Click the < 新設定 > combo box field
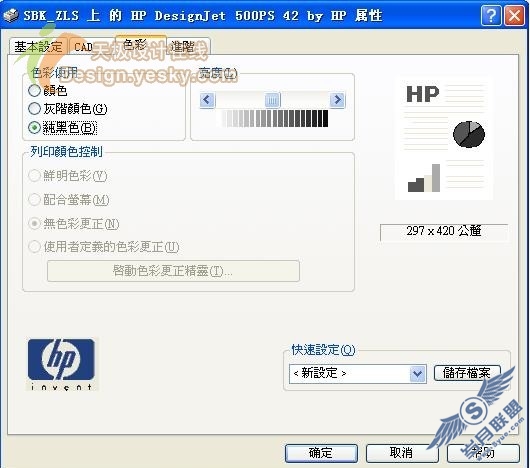This screenshot has height=468, width=530. point(358,374)
